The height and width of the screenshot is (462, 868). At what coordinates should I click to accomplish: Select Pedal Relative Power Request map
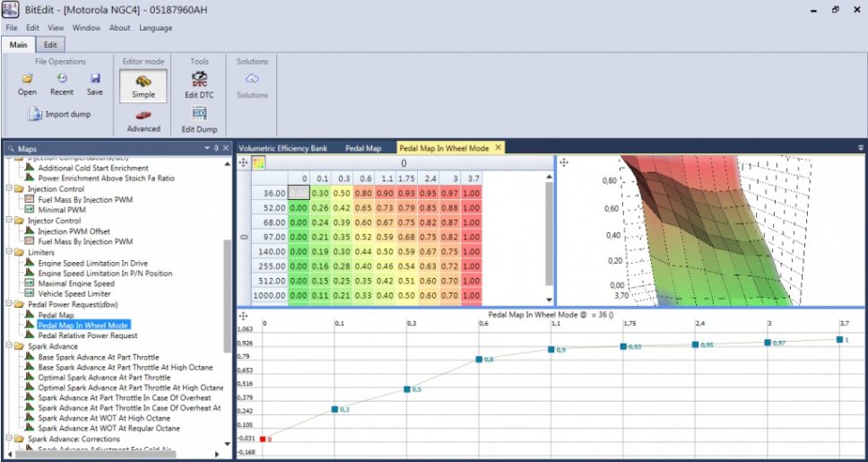point(87,336)
